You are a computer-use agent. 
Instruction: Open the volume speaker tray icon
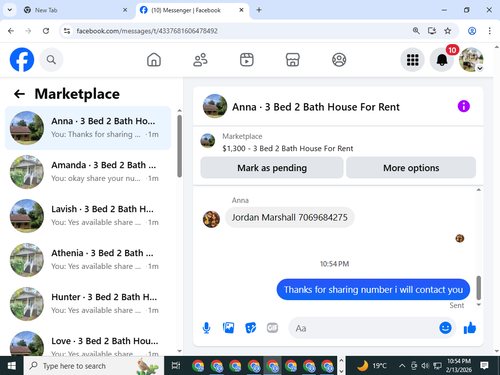pyautogui.click(x=425, y=366)
